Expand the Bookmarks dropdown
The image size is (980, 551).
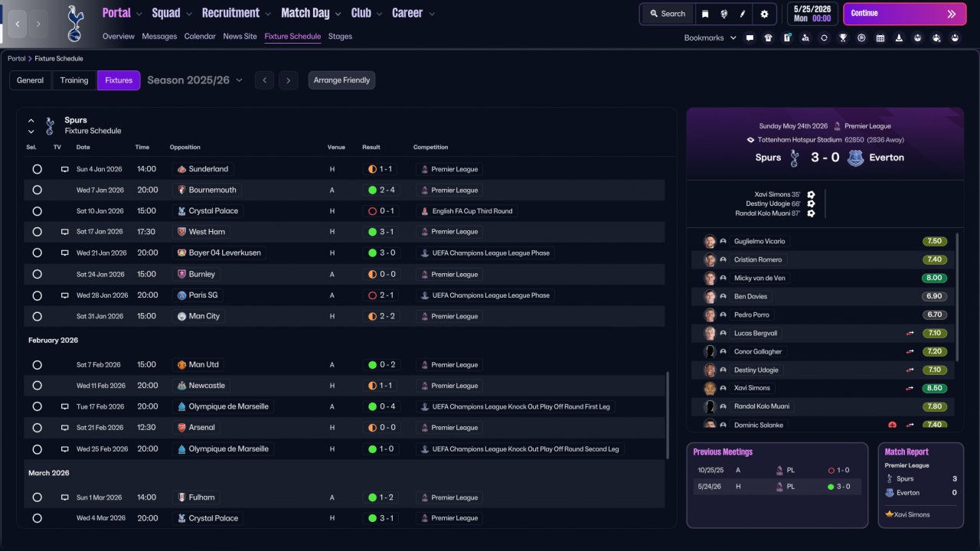coord(710,37)
